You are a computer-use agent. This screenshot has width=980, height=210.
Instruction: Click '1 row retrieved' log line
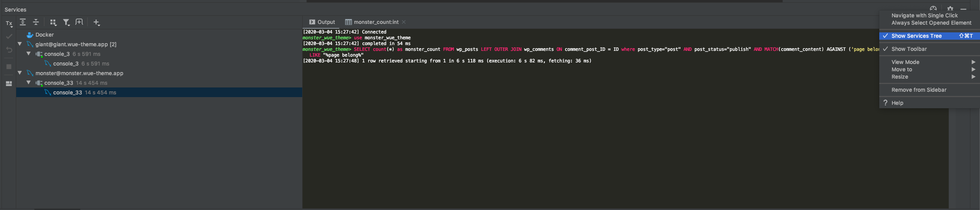click(447, 61)
